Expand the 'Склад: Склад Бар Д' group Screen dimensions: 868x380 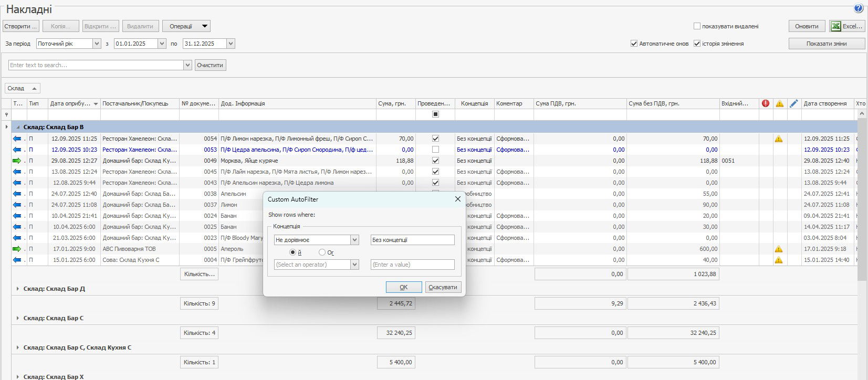click(x=18, y=289)
